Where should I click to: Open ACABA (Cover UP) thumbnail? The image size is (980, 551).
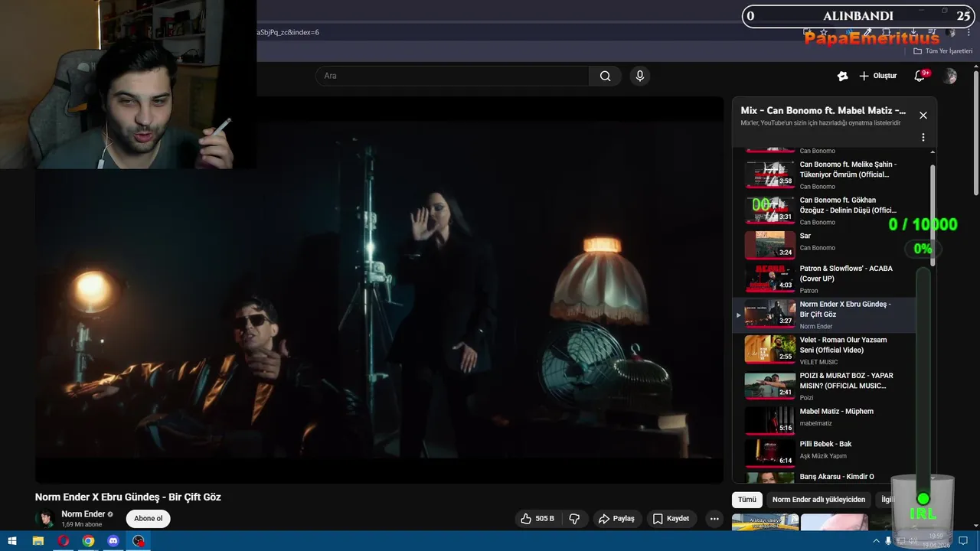click(x=769, y=278)
